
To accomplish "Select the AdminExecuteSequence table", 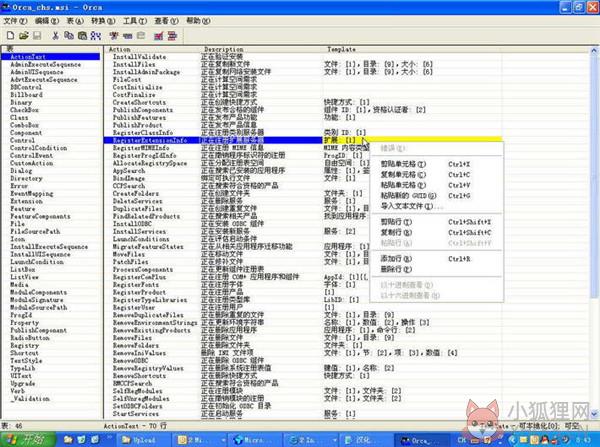I will pos(45,64).
